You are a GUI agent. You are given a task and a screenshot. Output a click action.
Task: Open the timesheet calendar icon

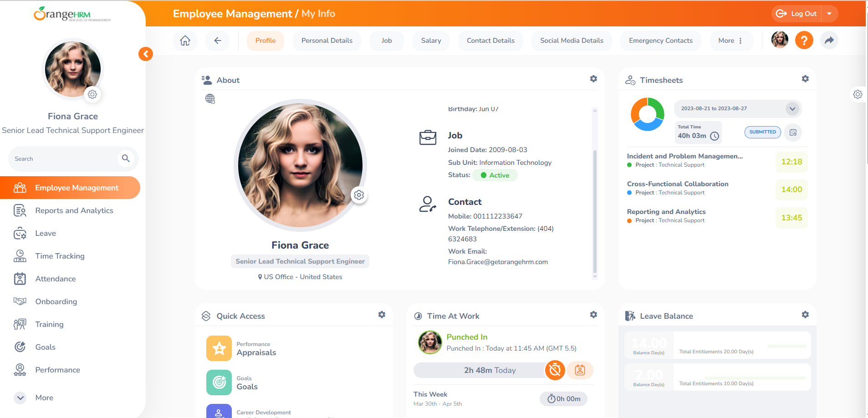pyautogui.click(x=793, y=133)
